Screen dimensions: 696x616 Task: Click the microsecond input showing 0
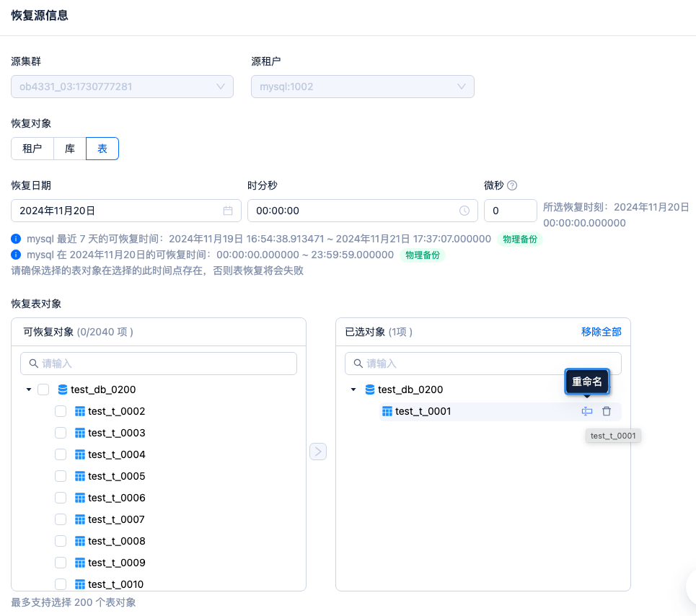click(x=511, y=211)
